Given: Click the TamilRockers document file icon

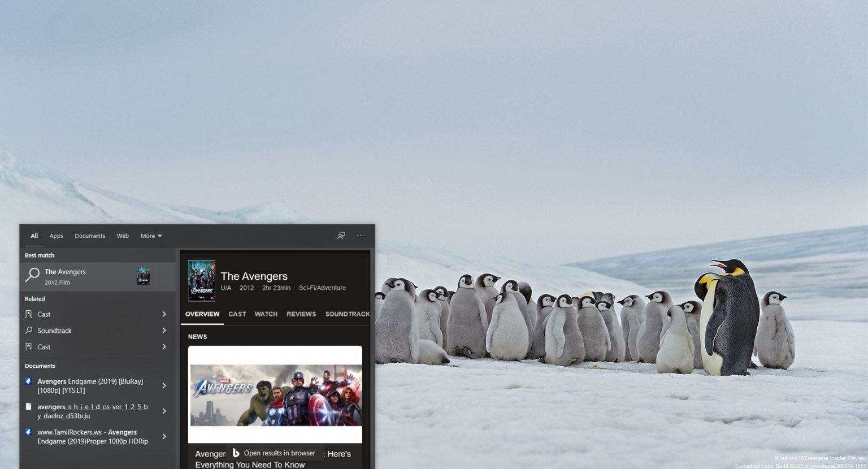Looking at the screenshot, I should tap(29, 432).
